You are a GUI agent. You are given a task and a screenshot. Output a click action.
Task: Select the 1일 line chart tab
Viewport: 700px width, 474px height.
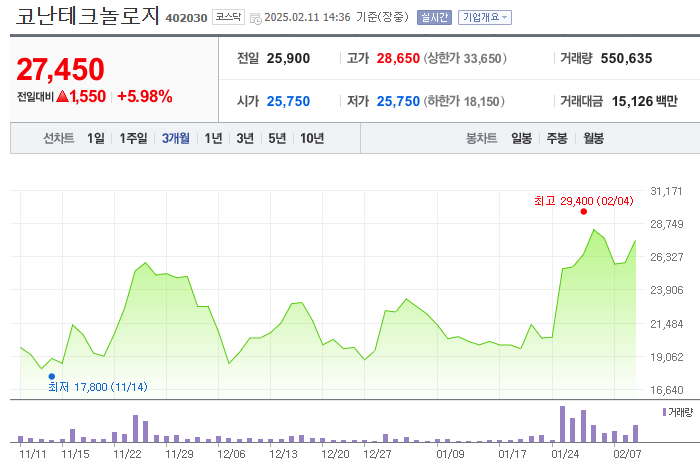(x=96, y=138)
